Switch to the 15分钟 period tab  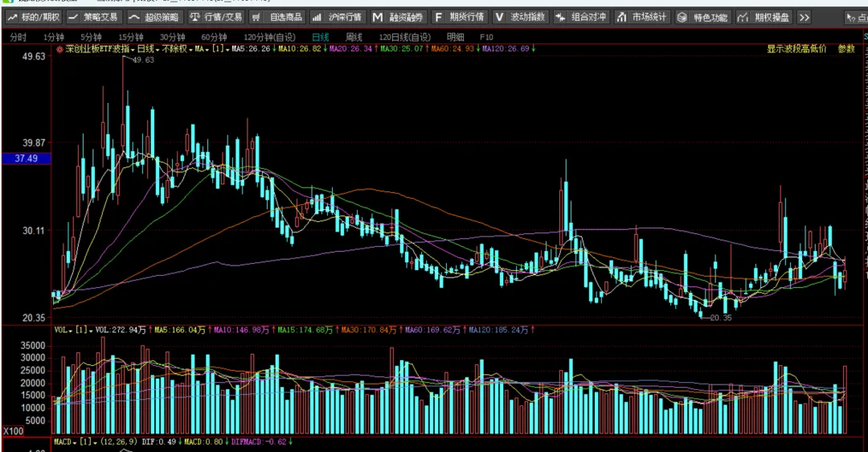(131, 37)
